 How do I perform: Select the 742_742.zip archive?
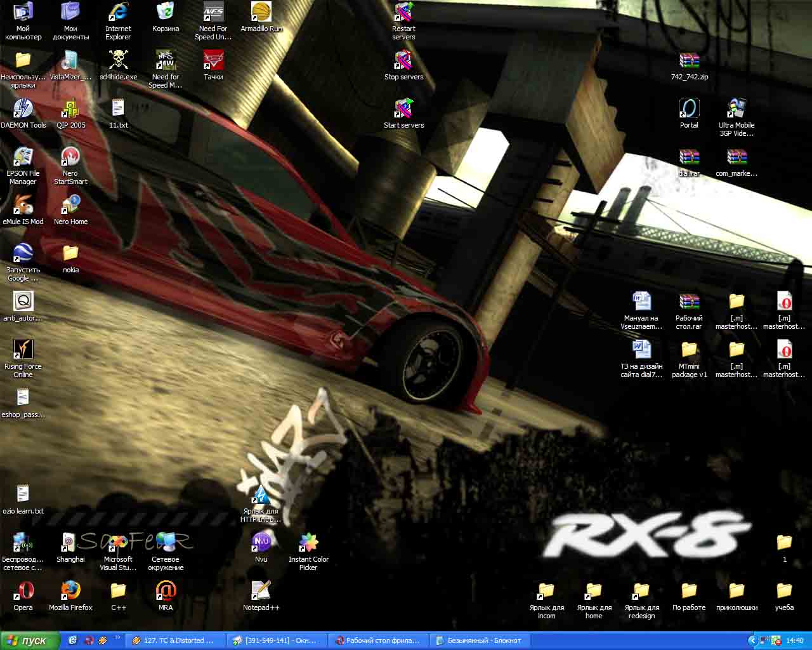pos(689,66)
